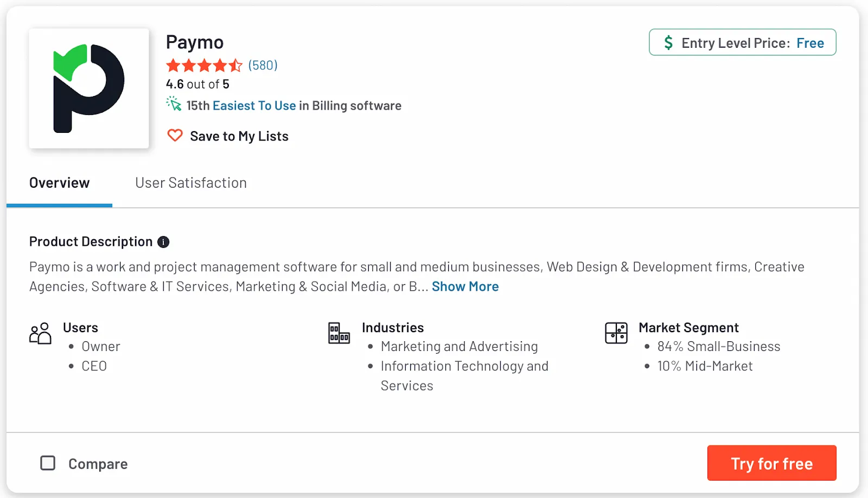Click the heart icon to save
The height and width of the screenshot is (498, 868).
click(175, 135)
